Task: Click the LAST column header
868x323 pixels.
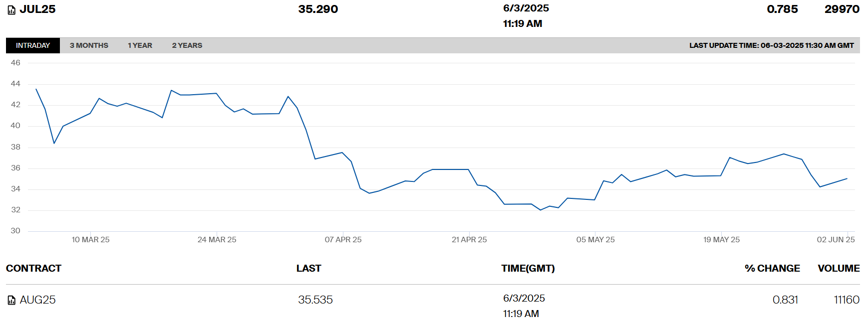Action: [308, 268]
